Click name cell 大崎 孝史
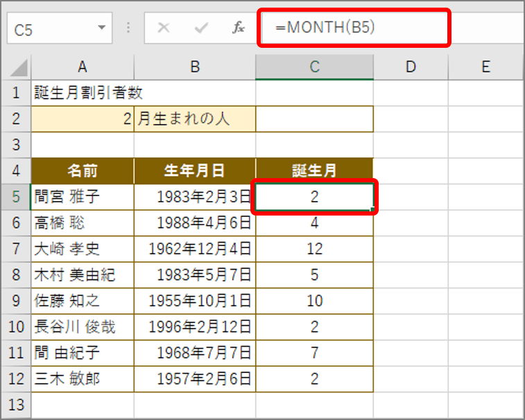Image resolution: width=525 pixels, height=420 pixels. coord(83,249)
